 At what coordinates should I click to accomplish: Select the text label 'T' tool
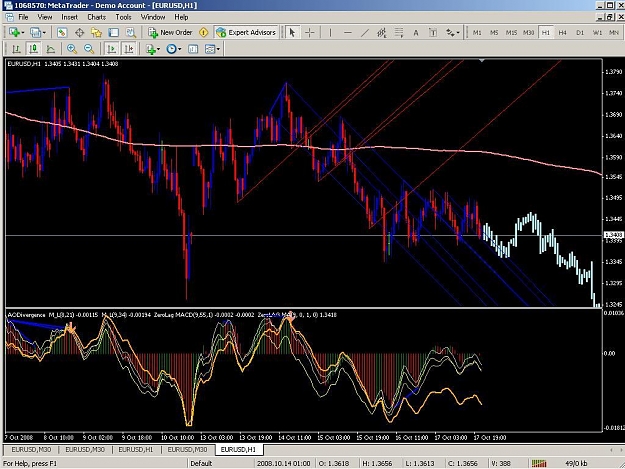coord(433,33)
